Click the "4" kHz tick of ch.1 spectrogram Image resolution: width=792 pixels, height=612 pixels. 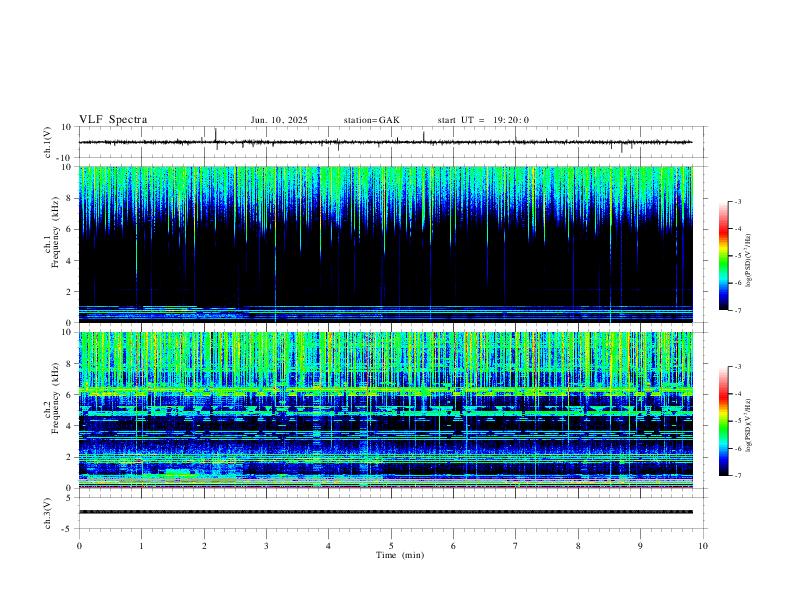[69, 261]
